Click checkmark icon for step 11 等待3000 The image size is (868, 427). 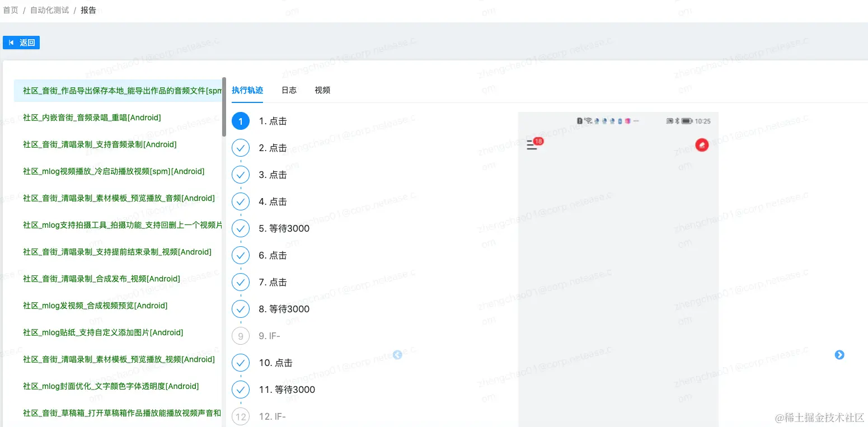[241, 390]
